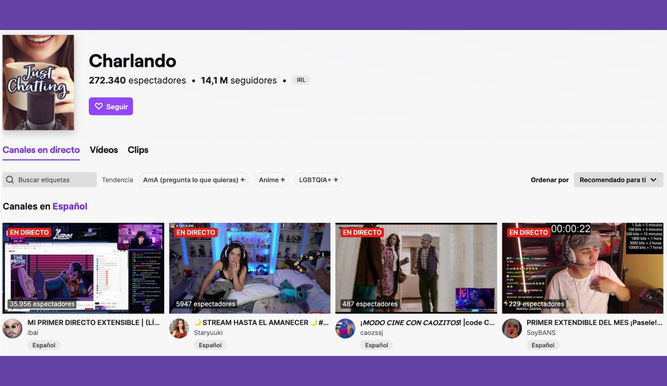Click the 14,1 M seguidores count
The height and width of the screenshot is (386, 667).
(x=239, y=80)
